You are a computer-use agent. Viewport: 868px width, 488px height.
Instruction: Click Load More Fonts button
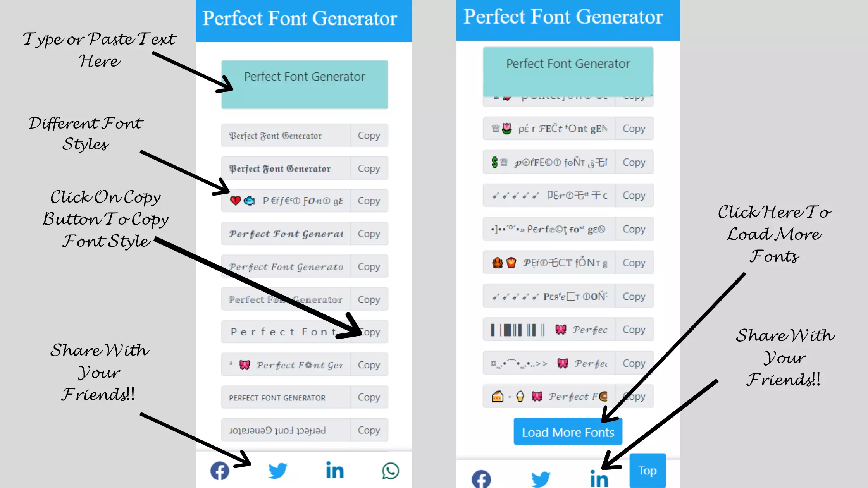pos(568,432)
